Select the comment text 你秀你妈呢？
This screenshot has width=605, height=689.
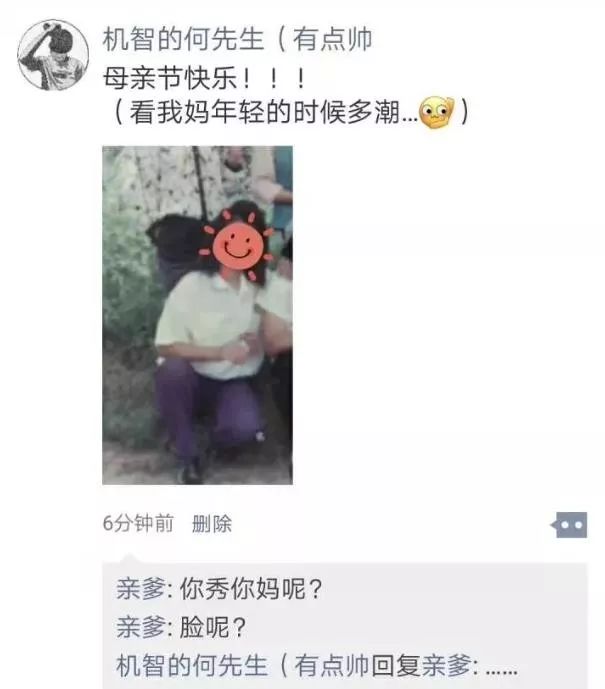250,588
